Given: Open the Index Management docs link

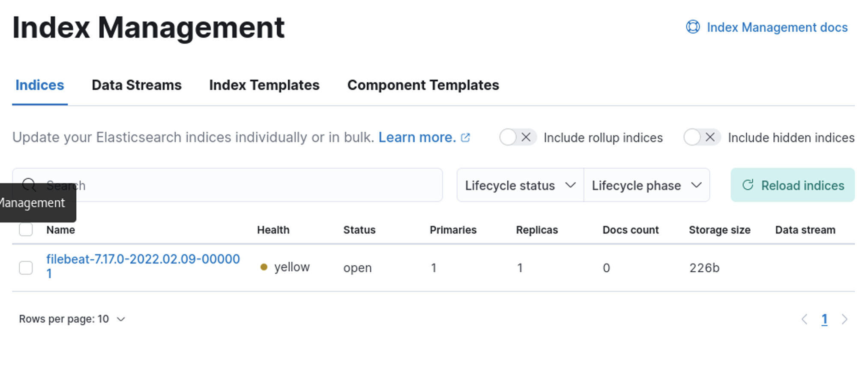Looking at the screenshot, I should (x=777, y=27).
